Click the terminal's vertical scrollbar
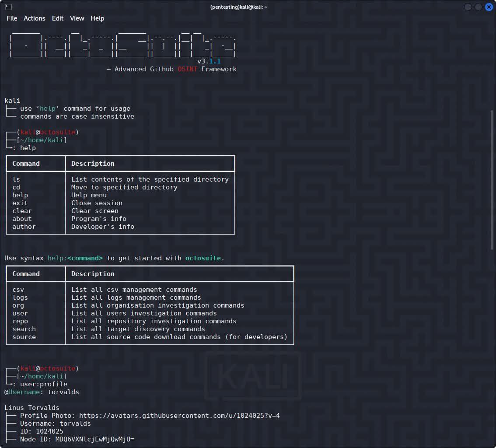Screen dimensions: 496x448 pyautogui.click(x=492, y=180)
